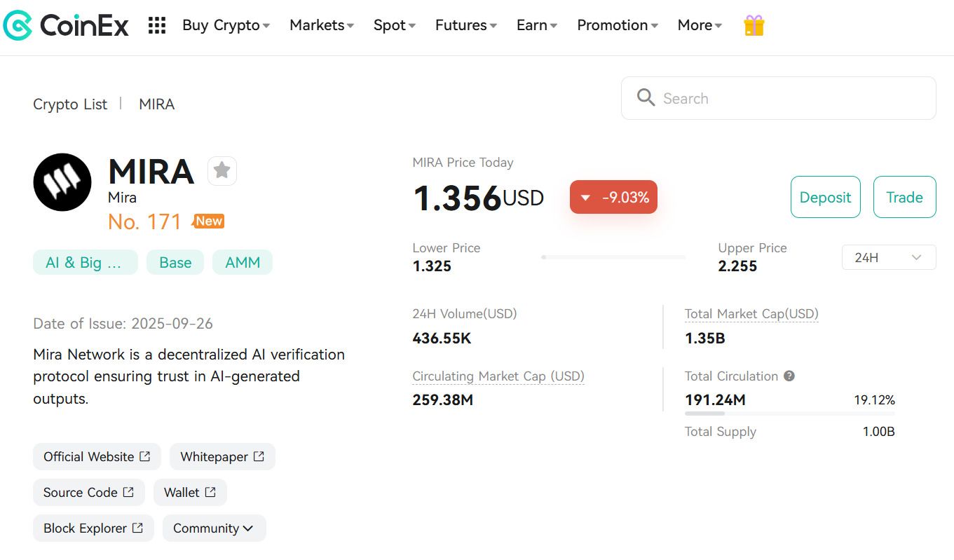Select the Base category tag
The height and width of the screenshot is (560, 954).
coord(175,263)
